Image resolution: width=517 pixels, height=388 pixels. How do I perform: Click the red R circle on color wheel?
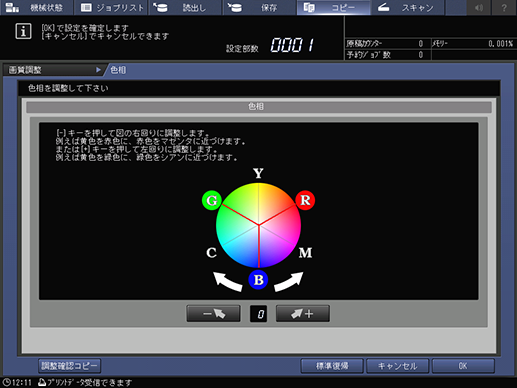pyautogui.click(x=305, y=200)
